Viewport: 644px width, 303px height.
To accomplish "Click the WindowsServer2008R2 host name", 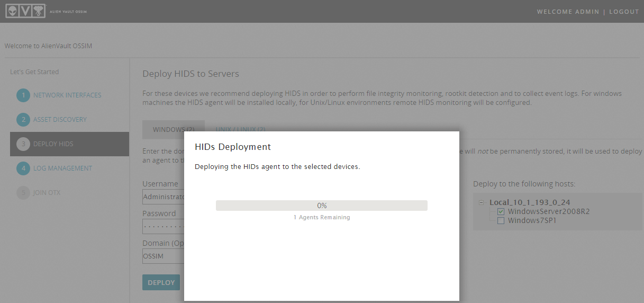I will (x=549, y=212).
